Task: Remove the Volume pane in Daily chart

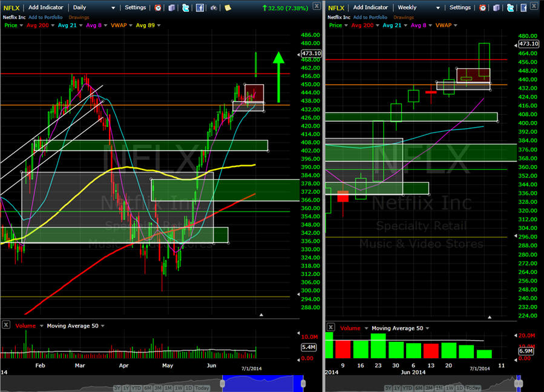Action: [6, 325]
